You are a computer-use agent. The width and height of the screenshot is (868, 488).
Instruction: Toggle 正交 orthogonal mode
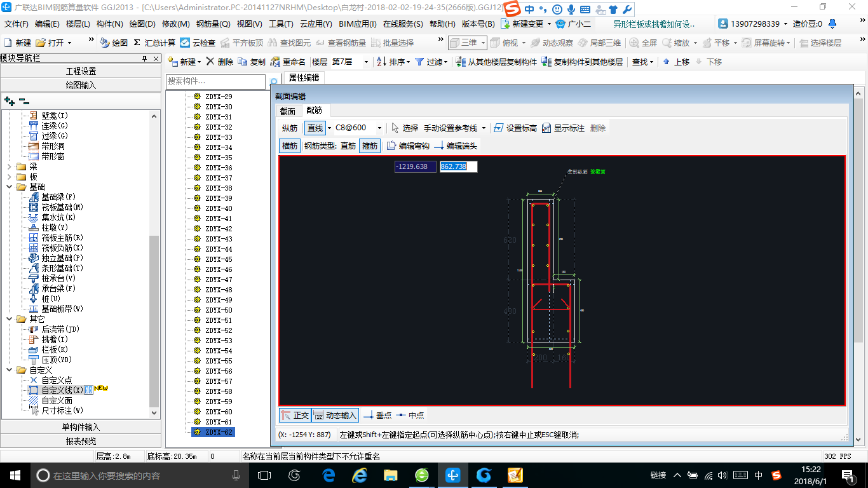(295, 415)
